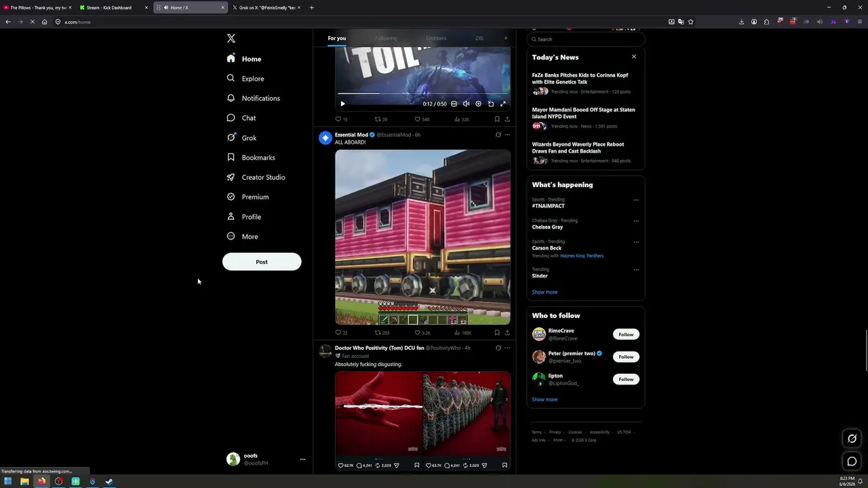Open Grok actions icon on Essential Mod post

click(x=498, y=135)
